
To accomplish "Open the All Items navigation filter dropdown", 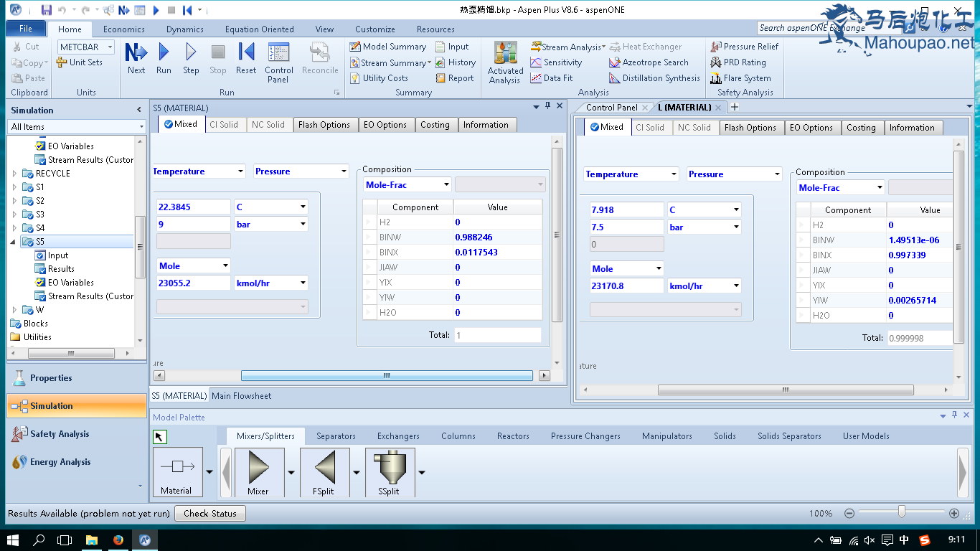I will tap(141, 127).
